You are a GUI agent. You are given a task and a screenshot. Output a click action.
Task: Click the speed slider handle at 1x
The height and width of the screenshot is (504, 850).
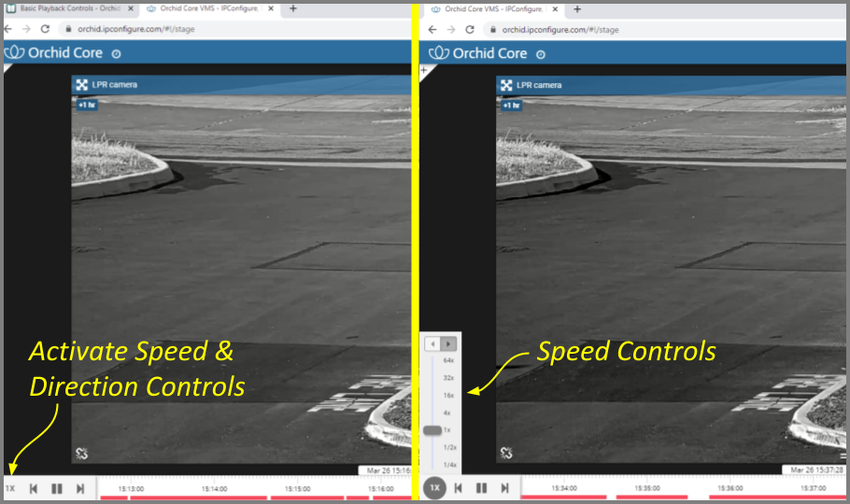click(432, 430)
